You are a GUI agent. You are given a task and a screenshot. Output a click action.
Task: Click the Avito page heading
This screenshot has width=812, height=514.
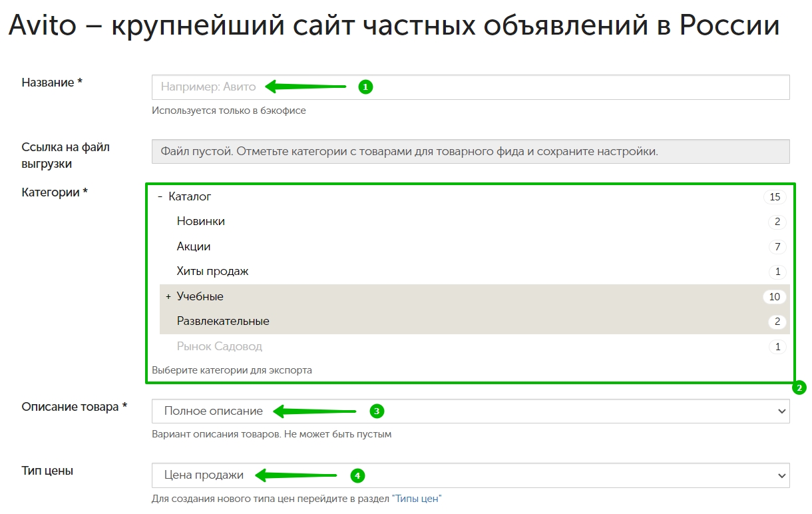pos(394,25)
